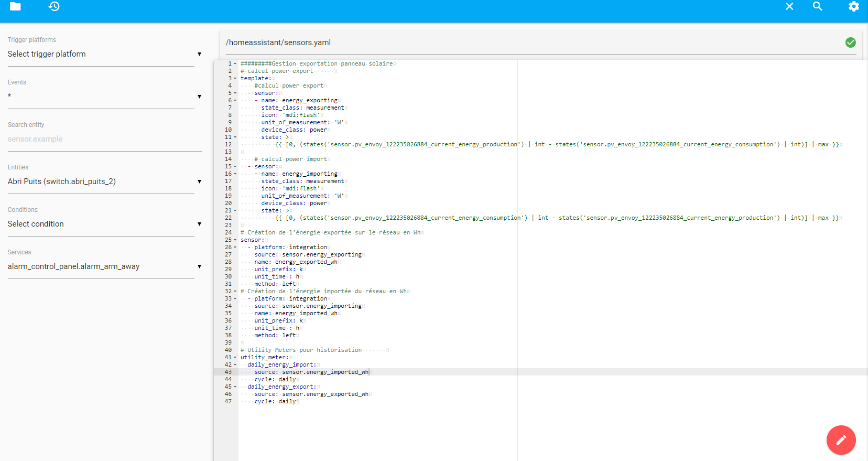
Task: Click 'cycle: daily' on line 44
Action: coord(275,379)
